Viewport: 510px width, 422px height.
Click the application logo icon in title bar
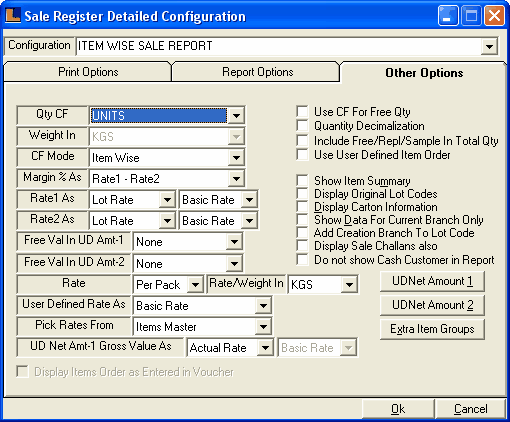(13, 15)
